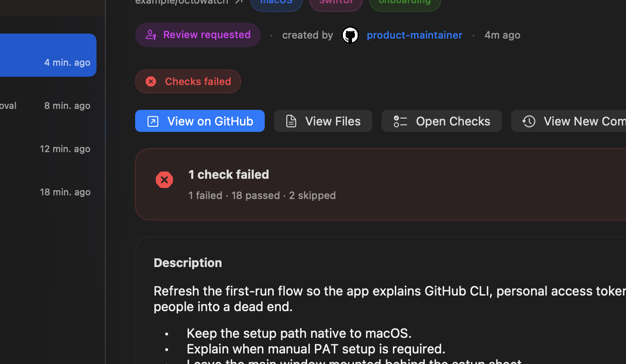Open the failing checks with Open Checks
626x364 pixels.
[x=441, y=121]
